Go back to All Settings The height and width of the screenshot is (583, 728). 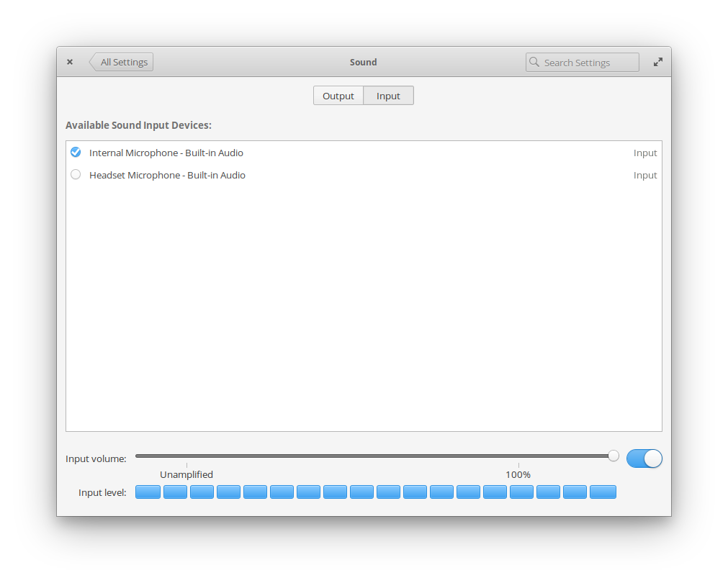point(121,62)
